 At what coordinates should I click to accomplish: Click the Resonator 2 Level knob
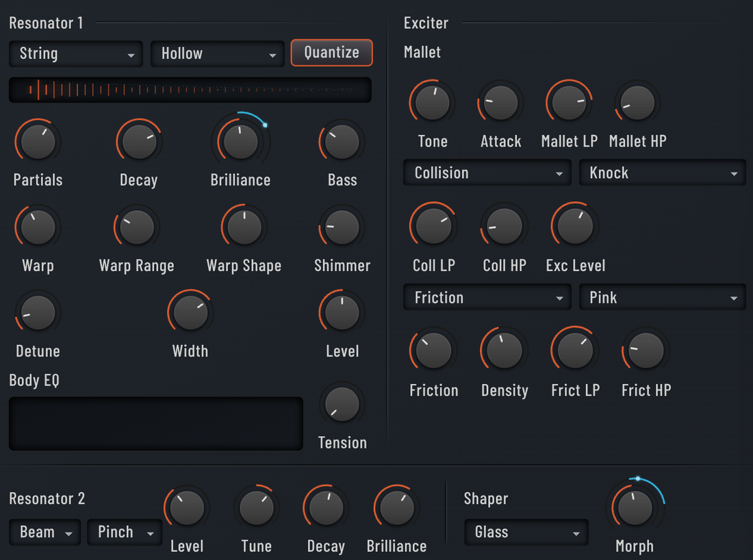(x=187, y=508)
